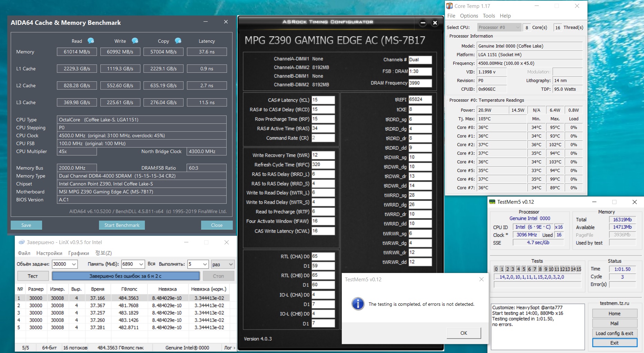The height and width of the screenshot is (353, 644).
Task: Click the AIDA64 Motherboard field value
Action: [x=141, y=192]
